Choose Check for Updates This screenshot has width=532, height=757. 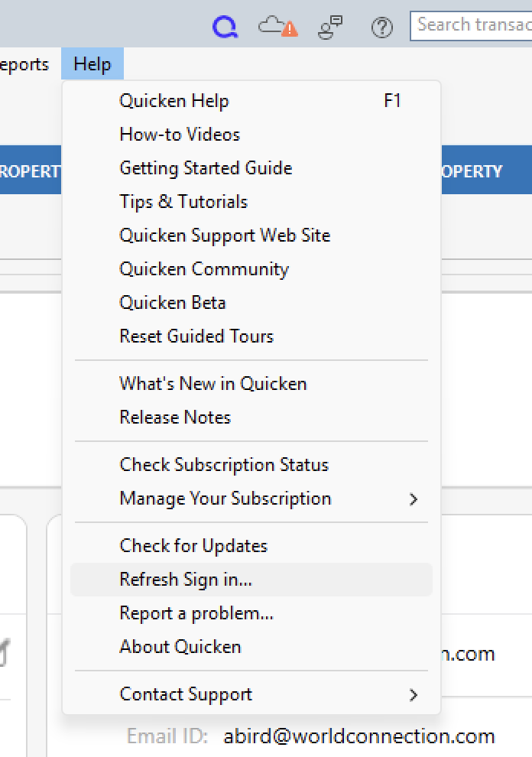251,546
